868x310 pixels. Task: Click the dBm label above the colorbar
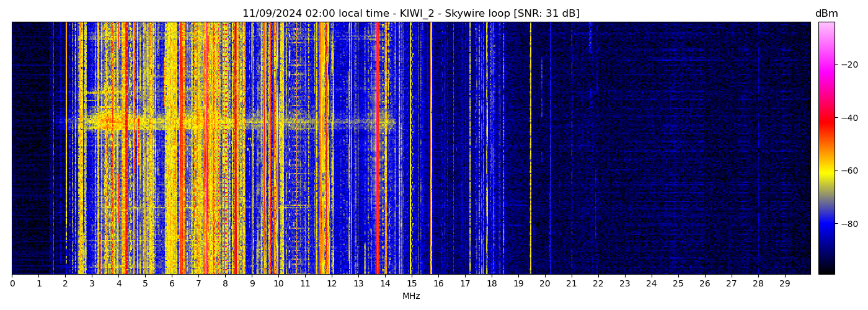click(826, 14)
